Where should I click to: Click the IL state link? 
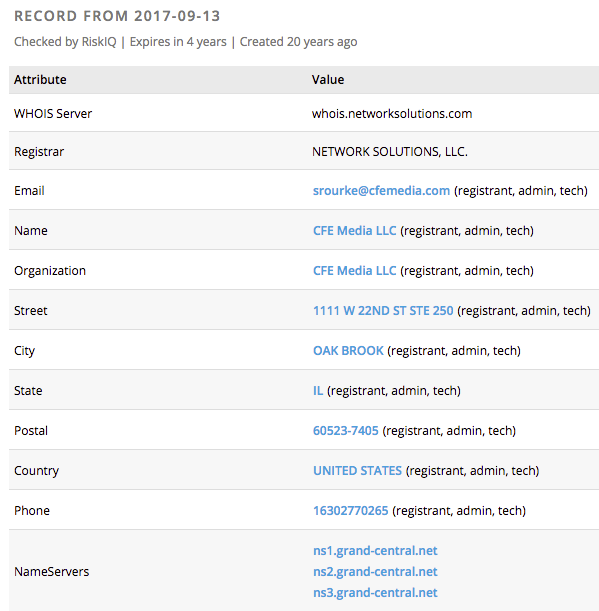(x=318, y=390)
